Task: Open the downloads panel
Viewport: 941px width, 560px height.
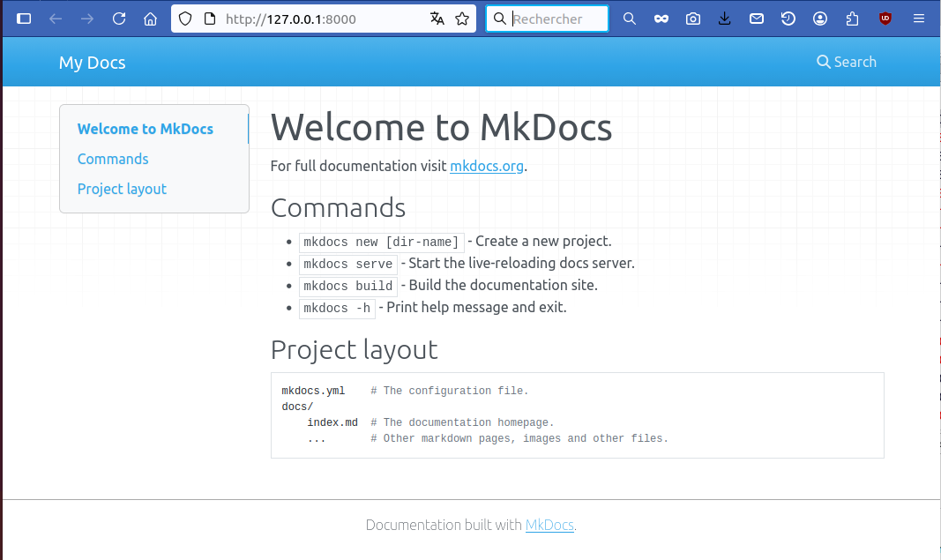Action: coord(725,19)
